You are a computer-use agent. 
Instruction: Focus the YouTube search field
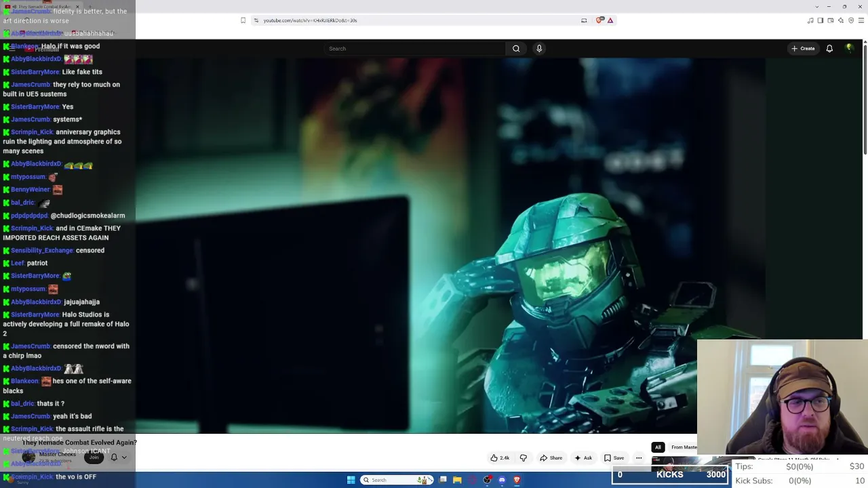click(x=416, y=49)
